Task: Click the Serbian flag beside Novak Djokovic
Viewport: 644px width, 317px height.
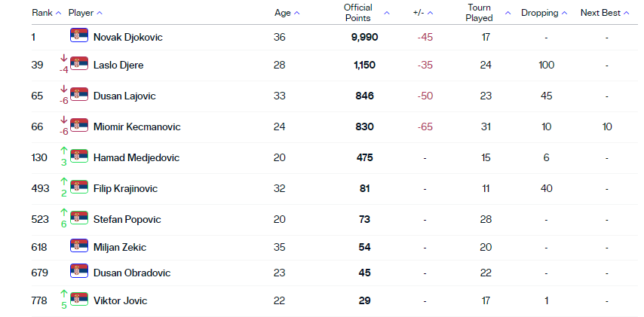Action: point(79,35)
